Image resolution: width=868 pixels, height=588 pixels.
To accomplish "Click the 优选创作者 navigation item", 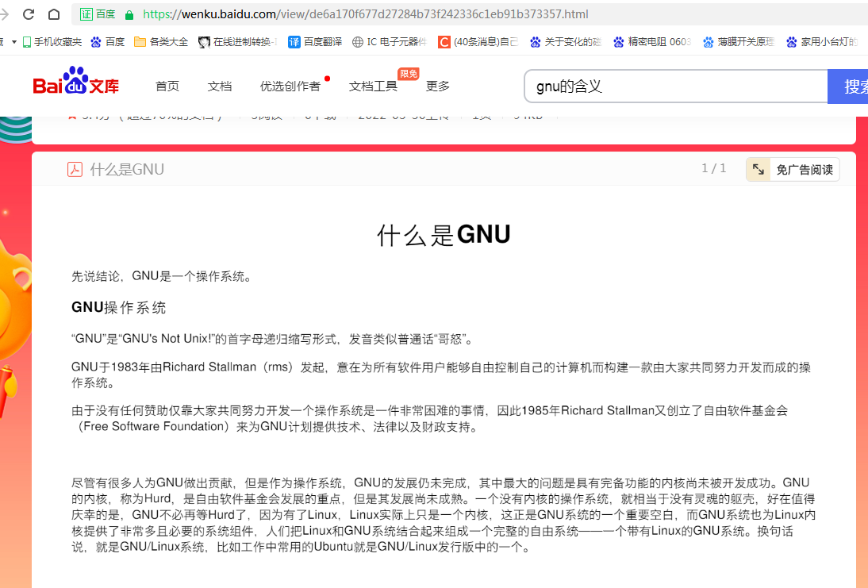I will (290, 86).
